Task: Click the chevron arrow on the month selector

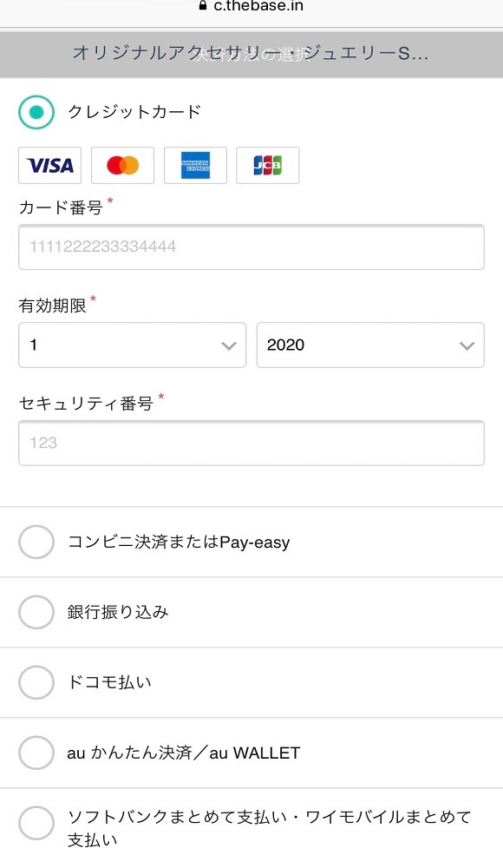Action: pyautogui.click(x=229, y=346)
